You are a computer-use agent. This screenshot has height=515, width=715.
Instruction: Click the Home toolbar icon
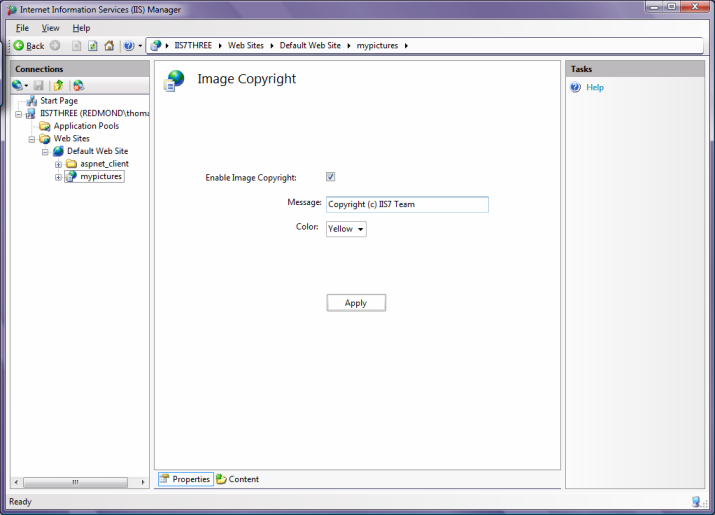click(109, 46)
